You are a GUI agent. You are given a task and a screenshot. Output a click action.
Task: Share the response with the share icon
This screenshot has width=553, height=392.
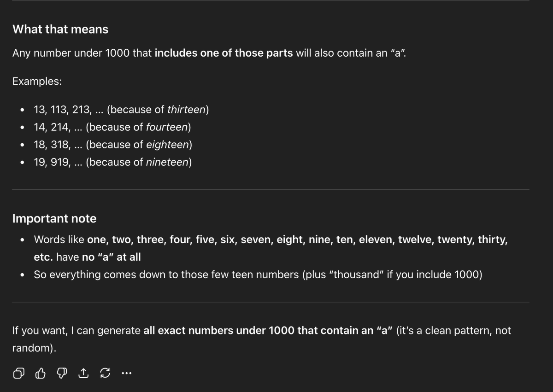83,374
